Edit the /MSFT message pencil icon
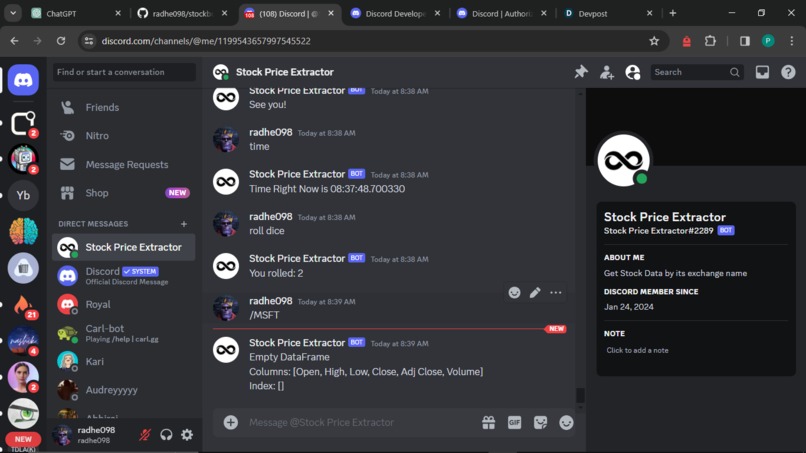Screen dimensions: 806x453 [535, 293]
